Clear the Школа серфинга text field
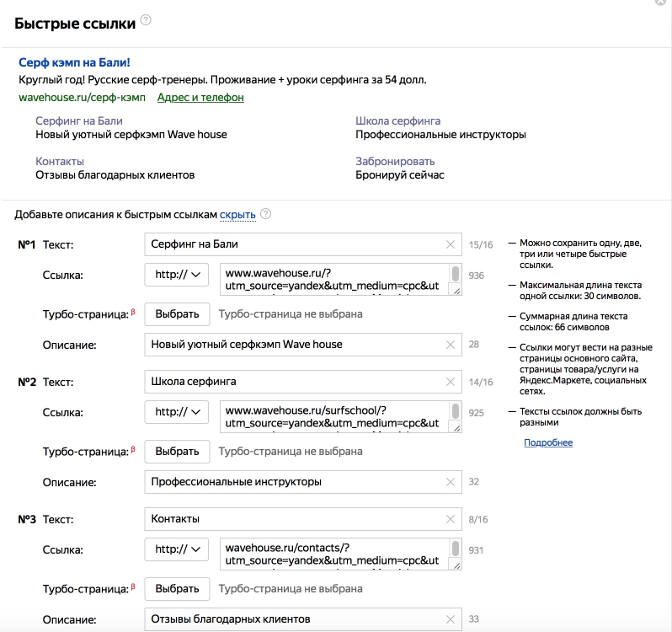This screenshot has width=672, height=632. pos(451,382)
